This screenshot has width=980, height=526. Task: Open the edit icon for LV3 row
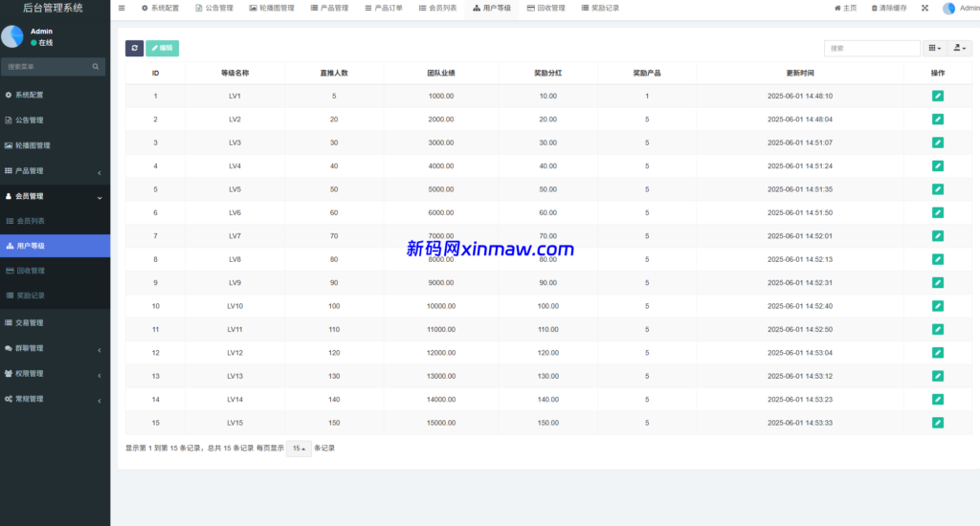coord(938,142)
